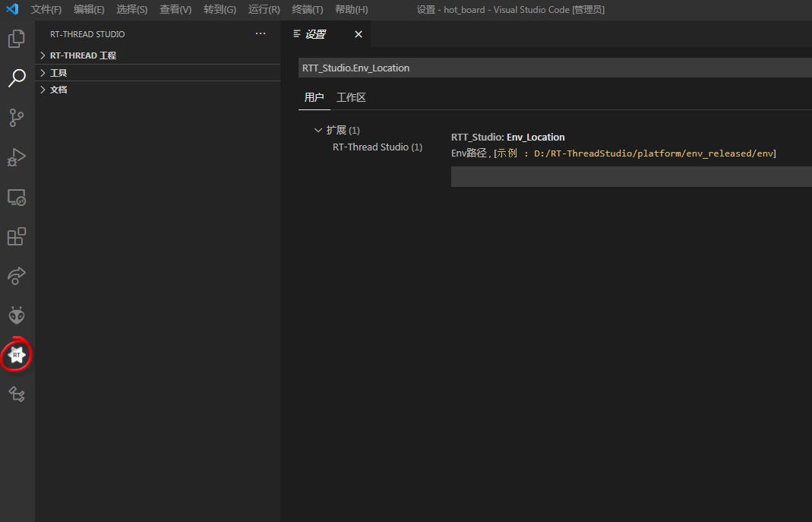Screen dimensions: 812x522
Task: Expand the 工具 section
Action: tap(157, 72)
